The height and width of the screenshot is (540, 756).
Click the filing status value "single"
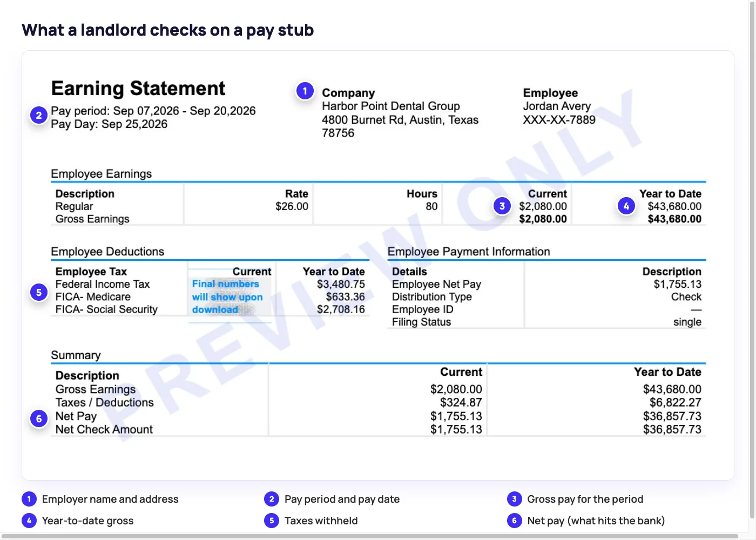click(687, 322)
